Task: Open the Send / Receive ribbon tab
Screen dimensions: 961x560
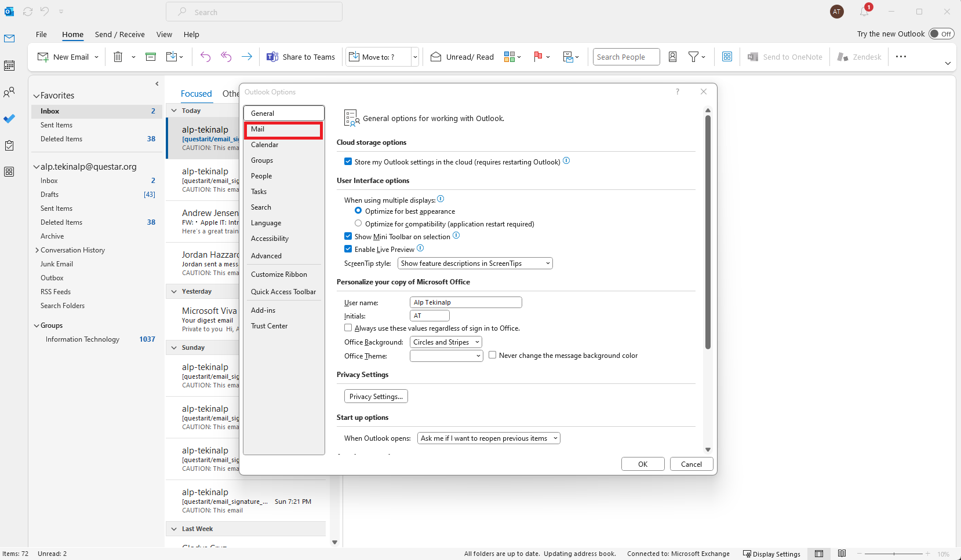Action: [120, 34]
